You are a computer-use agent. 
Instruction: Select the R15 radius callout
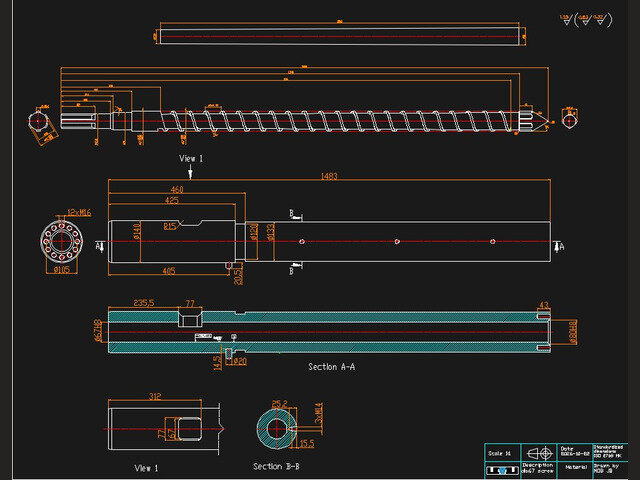(169, 227)
